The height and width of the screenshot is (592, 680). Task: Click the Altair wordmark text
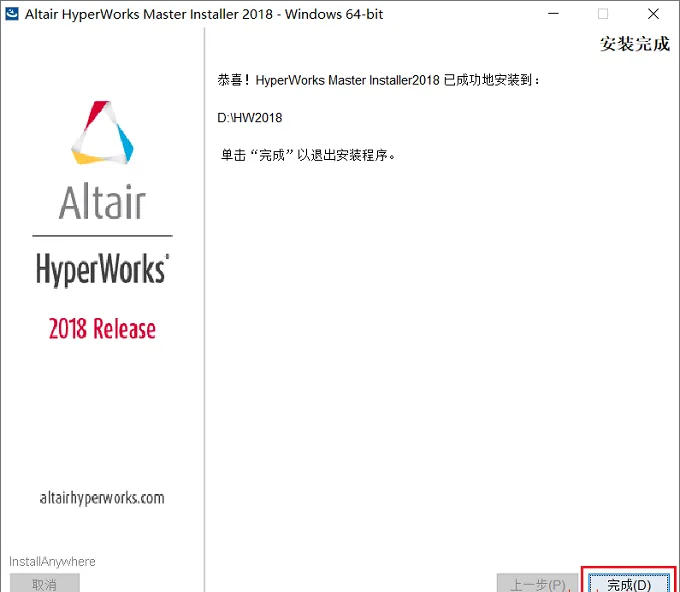[102, 202]
